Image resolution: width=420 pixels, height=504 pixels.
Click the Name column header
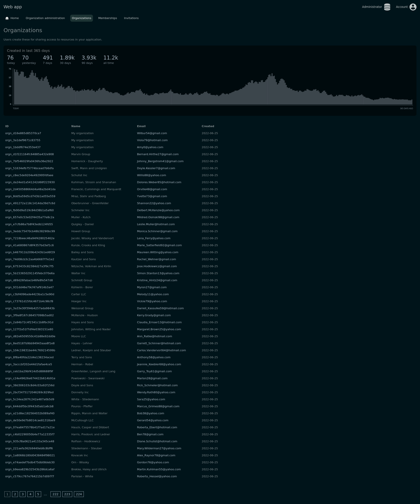pyautogui.click(x=75, y=126)
